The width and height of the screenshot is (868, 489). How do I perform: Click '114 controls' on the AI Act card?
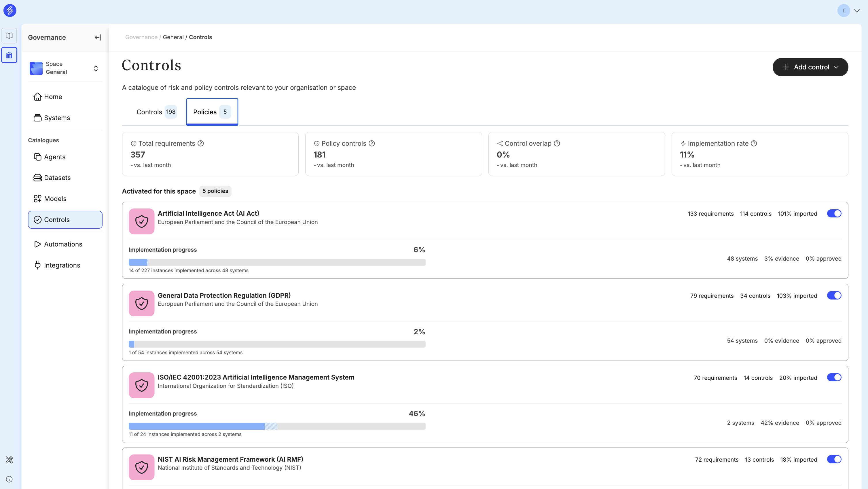coord(756,214)
